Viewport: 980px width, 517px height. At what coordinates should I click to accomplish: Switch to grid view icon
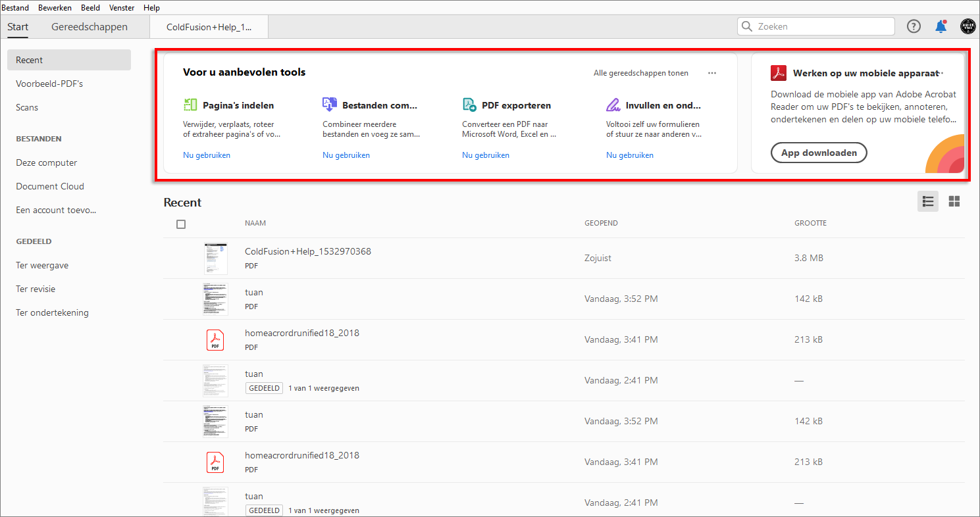(954, 201)
